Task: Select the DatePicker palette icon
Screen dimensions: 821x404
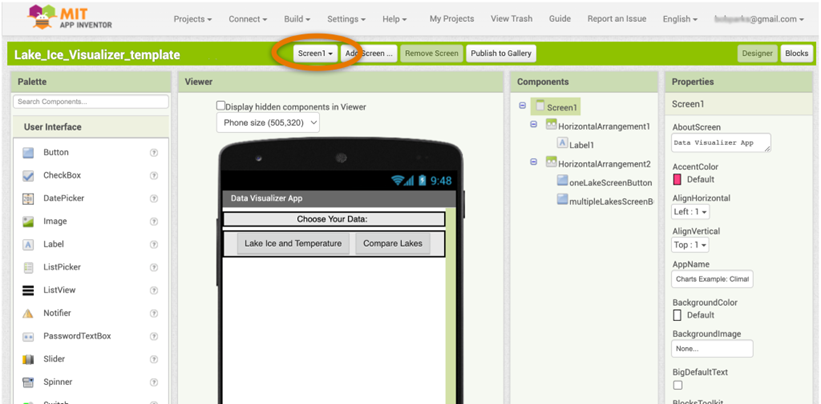Action: click(28, 198)
